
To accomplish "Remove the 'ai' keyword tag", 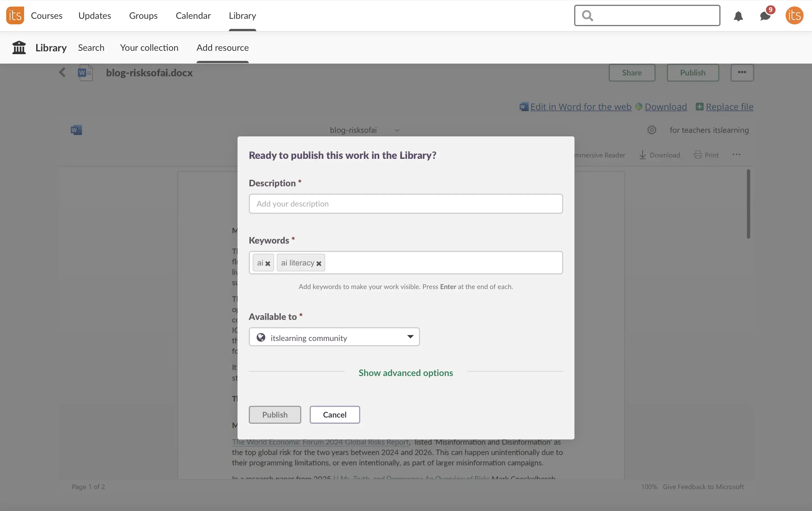I will pos(268,263).
